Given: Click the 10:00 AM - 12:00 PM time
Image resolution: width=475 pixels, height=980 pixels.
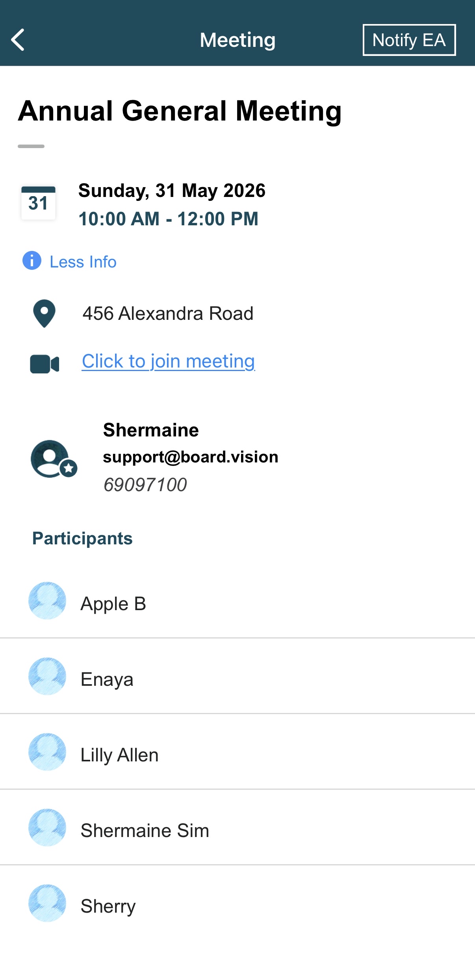Looking at the screenshot, I should pos(169,219).
